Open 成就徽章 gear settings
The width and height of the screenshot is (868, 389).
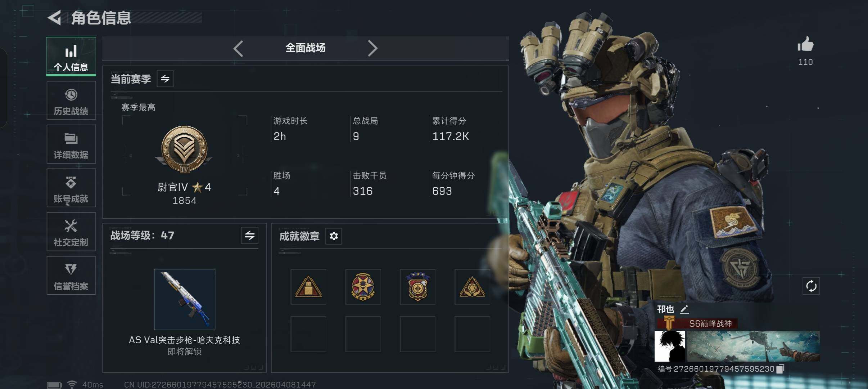click(334, 236)
